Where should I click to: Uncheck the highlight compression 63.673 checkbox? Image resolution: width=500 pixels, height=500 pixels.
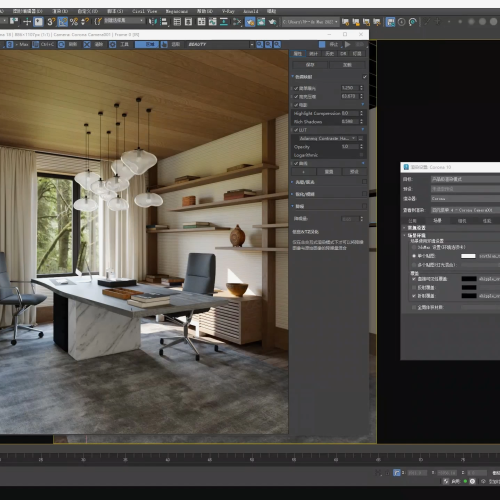coord(296,97)
